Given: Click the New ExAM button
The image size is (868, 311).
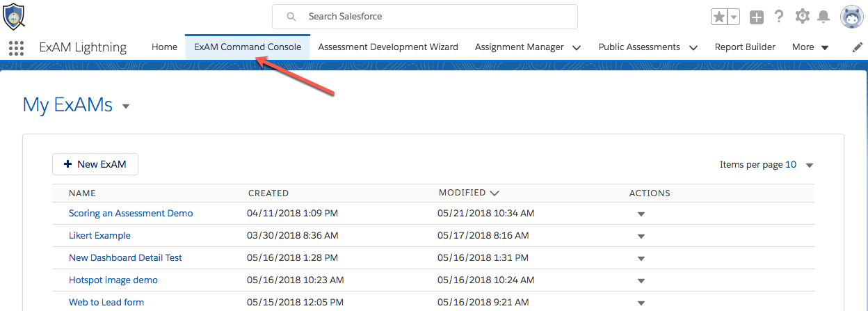Looking at the screenshot, I should click(x=95, y=164).
